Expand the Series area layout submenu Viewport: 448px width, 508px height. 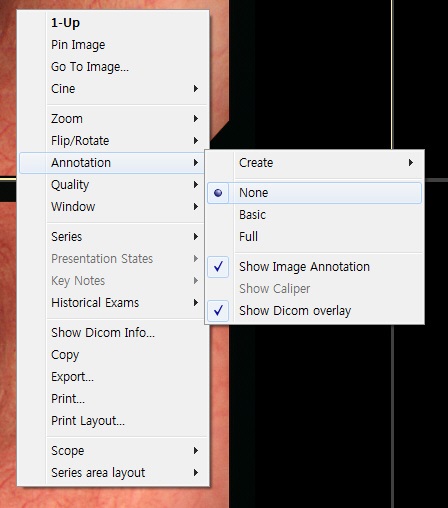(112, 473)
